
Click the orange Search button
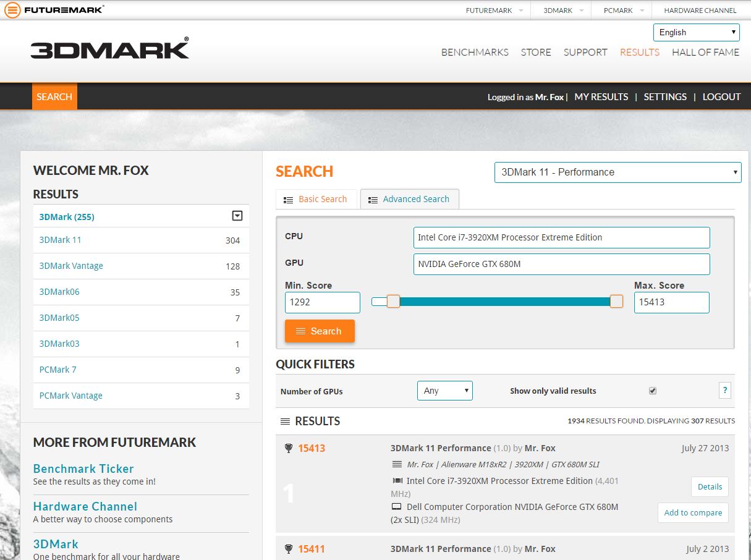click(320, 331)
